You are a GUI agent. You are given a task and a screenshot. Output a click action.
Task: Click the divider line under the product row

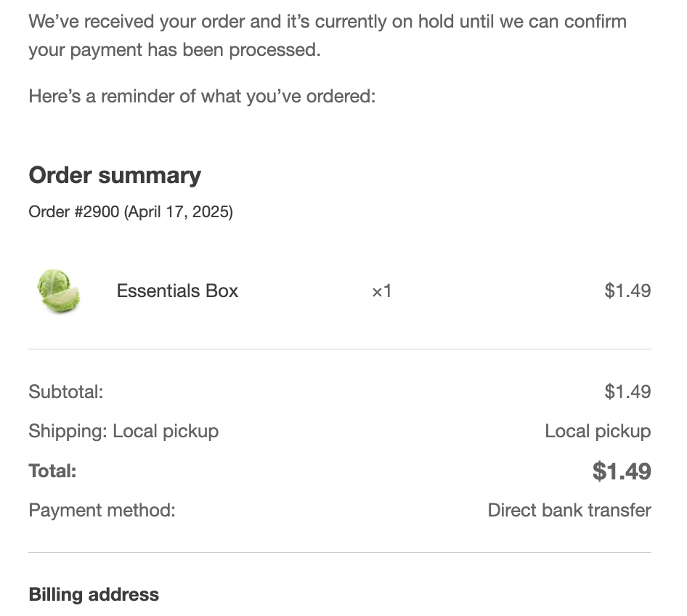click(x=340, y=349)
